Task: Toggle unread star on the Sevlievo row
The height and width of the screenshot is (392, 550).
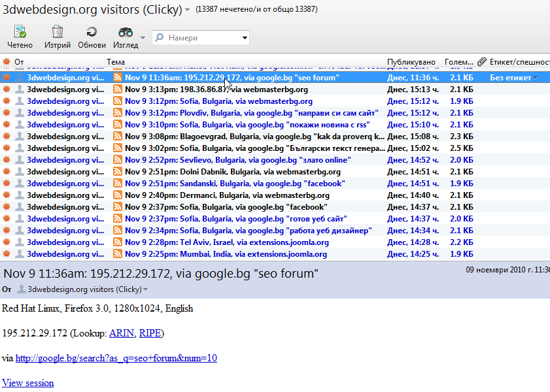Action: (x=7, y=160)
